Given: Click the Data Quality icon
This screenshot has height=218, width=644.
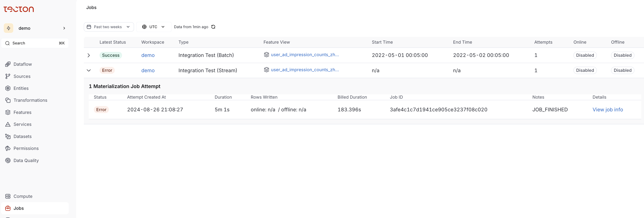Looking at the screenshot, I should pos(8,160).
